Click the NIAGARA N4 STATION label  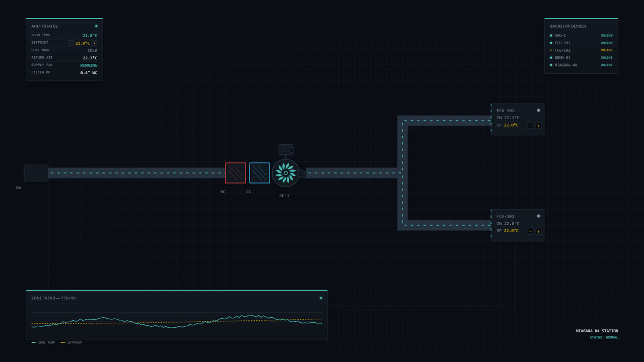point(597,331)
